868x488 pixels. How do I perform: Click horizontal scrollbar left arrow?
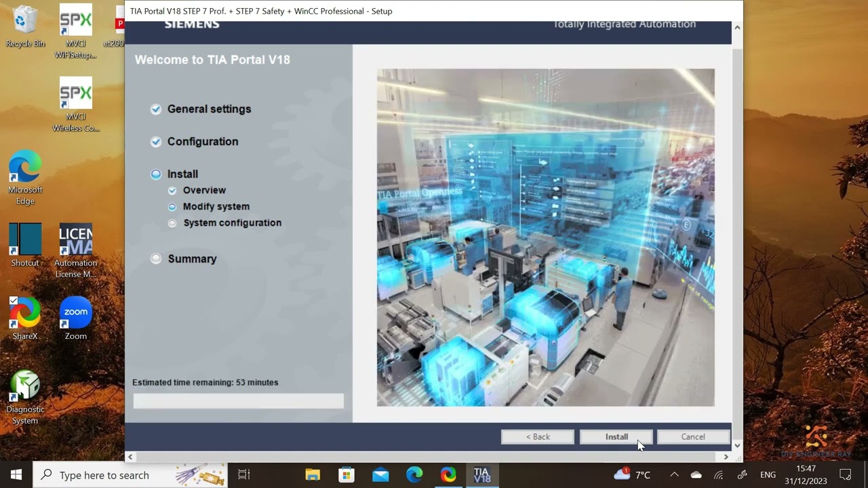[x=130, y=457]
